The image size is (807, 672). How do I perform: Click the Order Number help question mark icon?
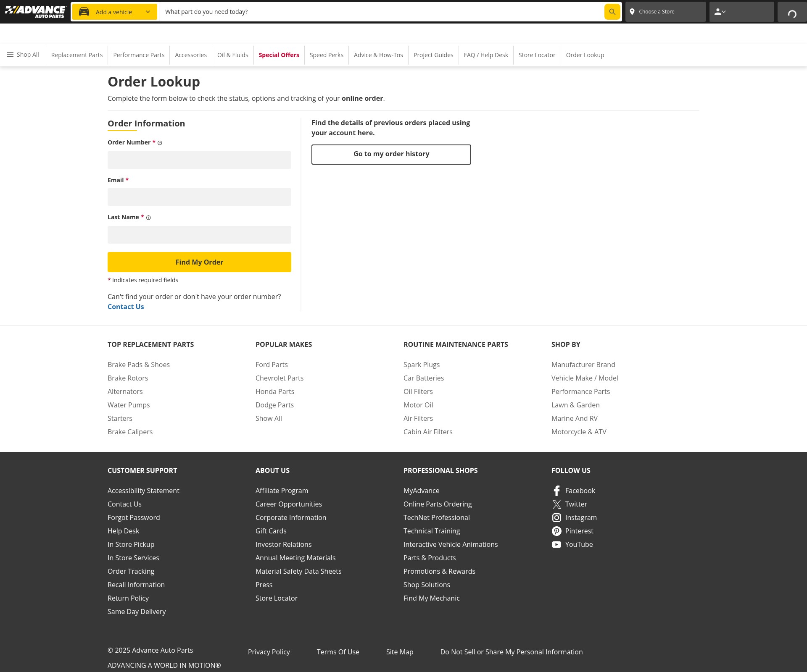(x=159, y=143)
